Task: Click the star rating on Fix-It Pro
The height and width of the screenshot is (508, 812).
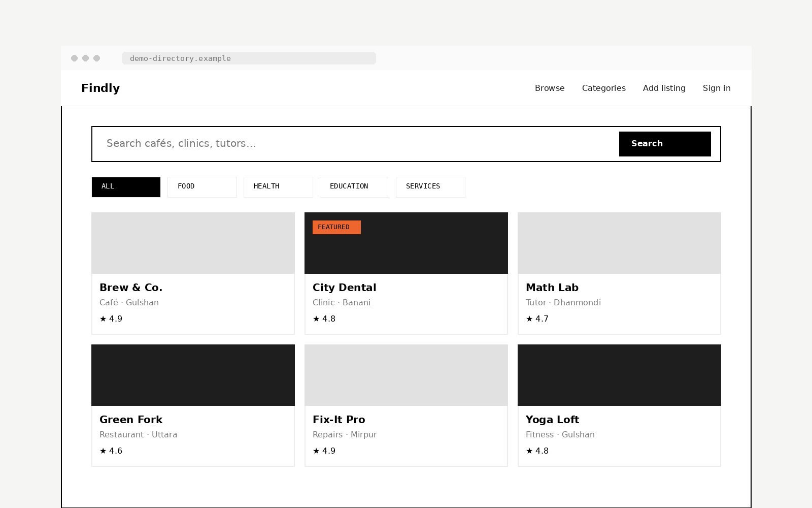Action: click(x=324, y=451)
